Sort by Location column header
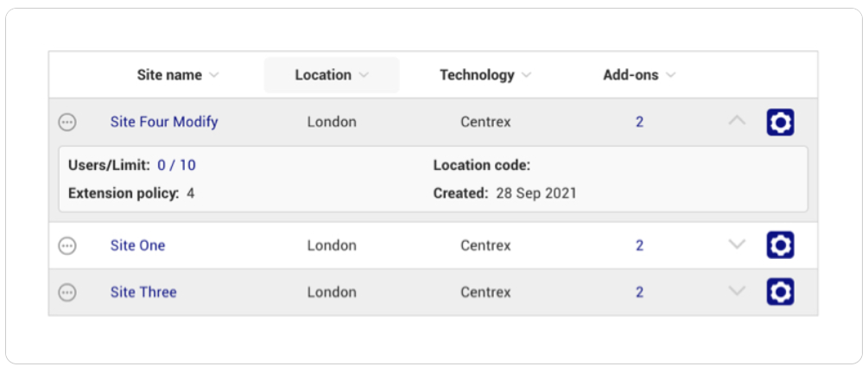The height and width of the screenshot is (373, 868). click(332, 75)
